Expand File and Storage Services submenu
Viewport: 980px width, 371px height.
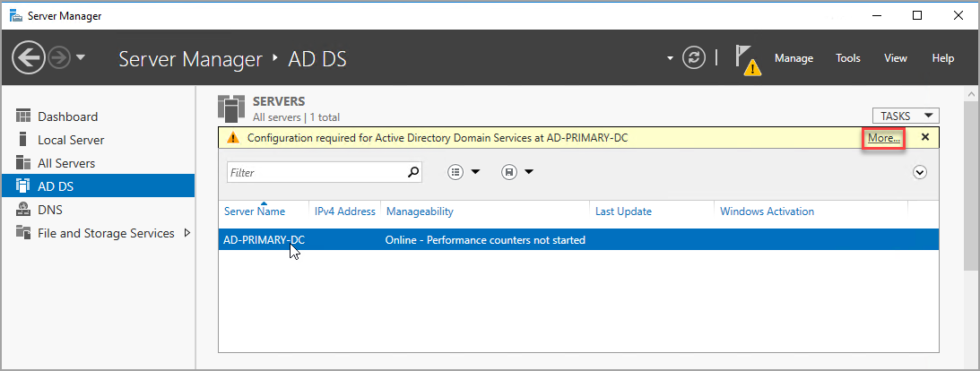pos(186,233)
